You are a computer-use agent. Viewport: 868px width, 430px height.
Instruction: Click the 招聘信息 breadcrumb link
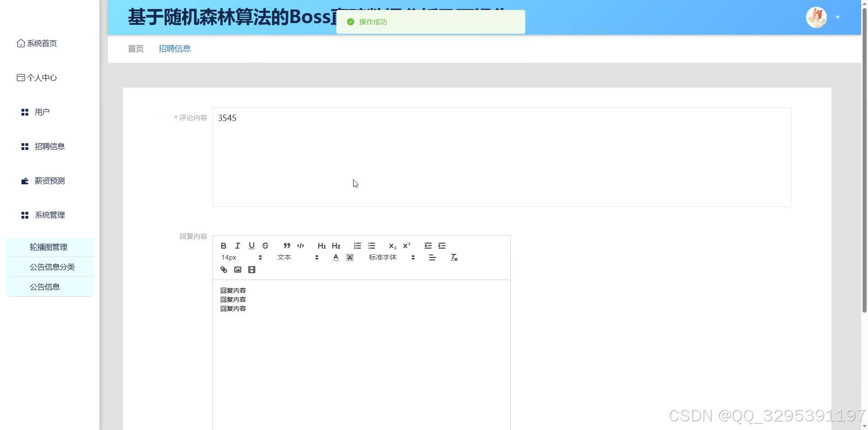[175, 49]
